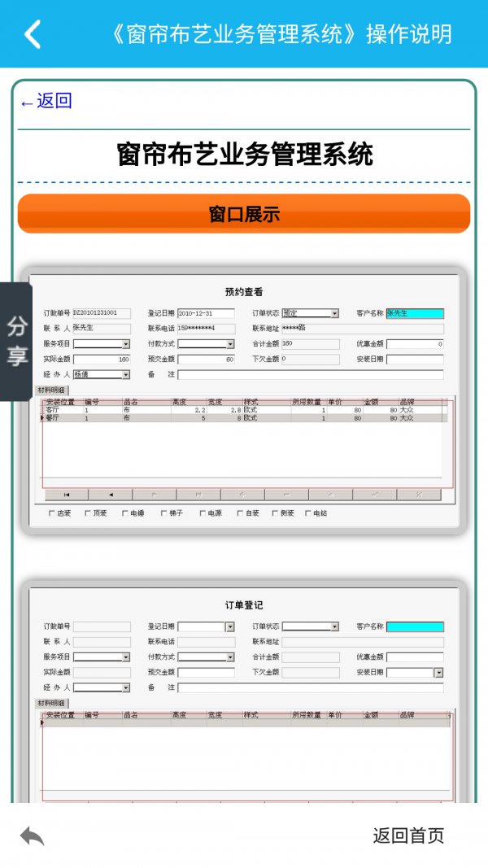488x868 pixels.
Task: Select 材料明细 tab in 预约查看 window
Action: coord(52,390)
